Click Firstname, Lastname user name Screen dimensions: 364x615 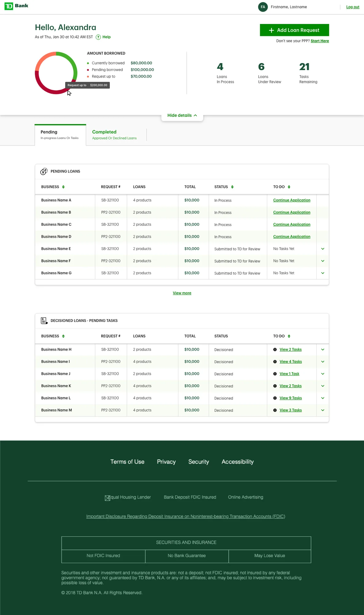(289, 7)
